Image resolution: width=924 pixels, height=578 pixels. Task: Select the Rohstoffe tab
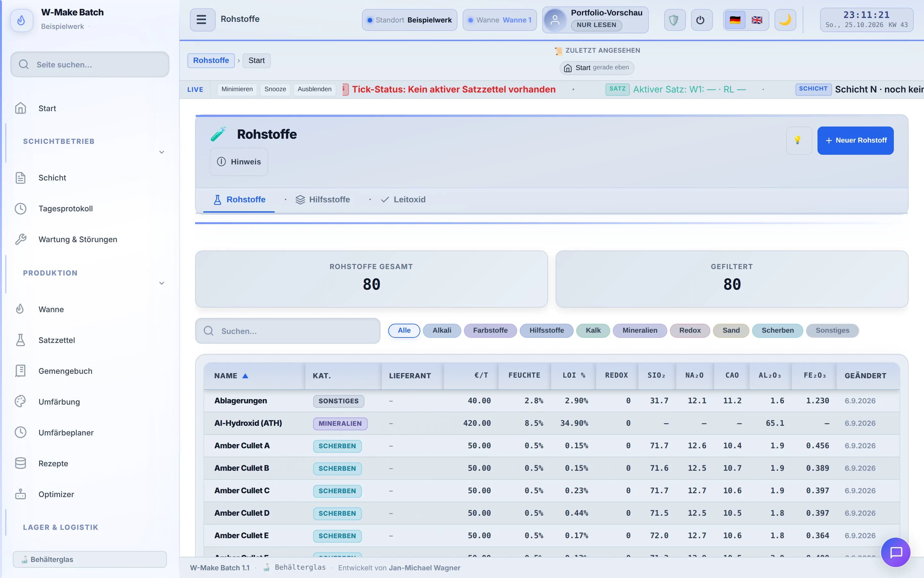click(239, 199)
